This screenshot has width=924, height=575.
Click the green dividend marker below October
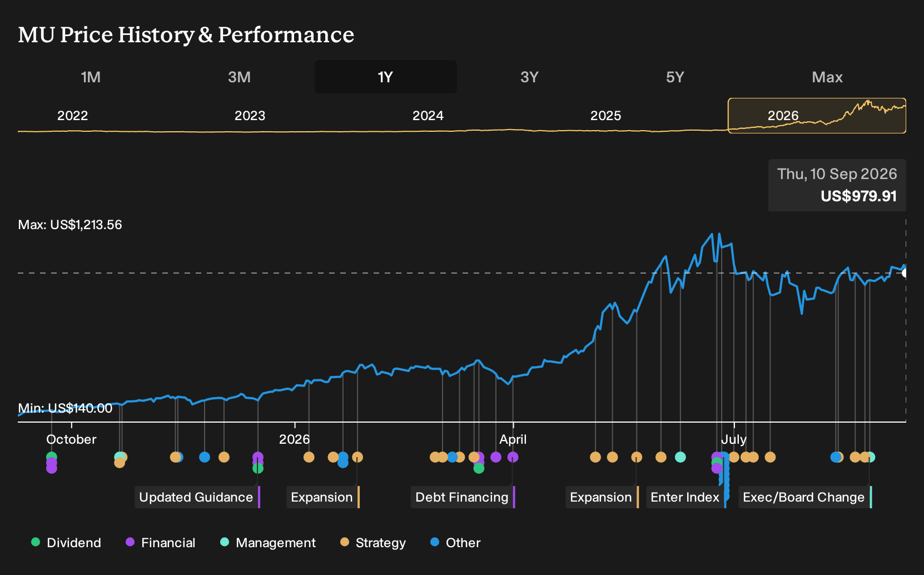click(x=52, y=457)
